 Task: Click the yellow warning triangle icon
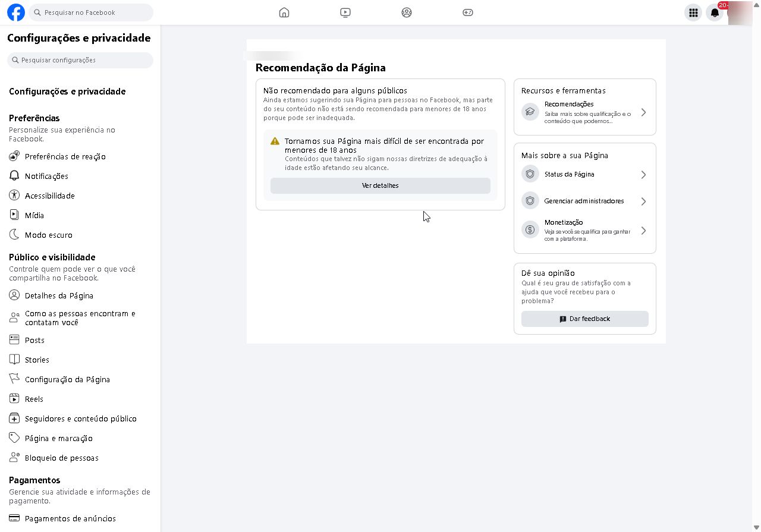coord(275,141)
